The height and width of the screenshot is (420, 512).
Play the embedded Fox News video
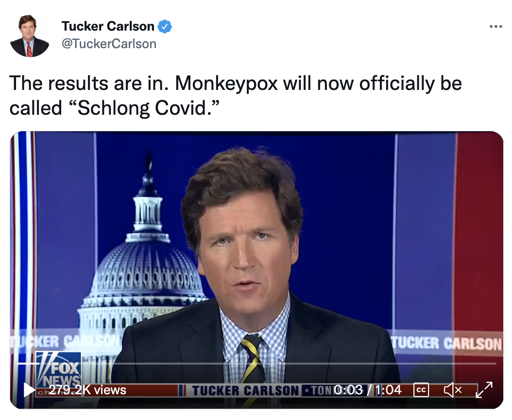(29, 389)
